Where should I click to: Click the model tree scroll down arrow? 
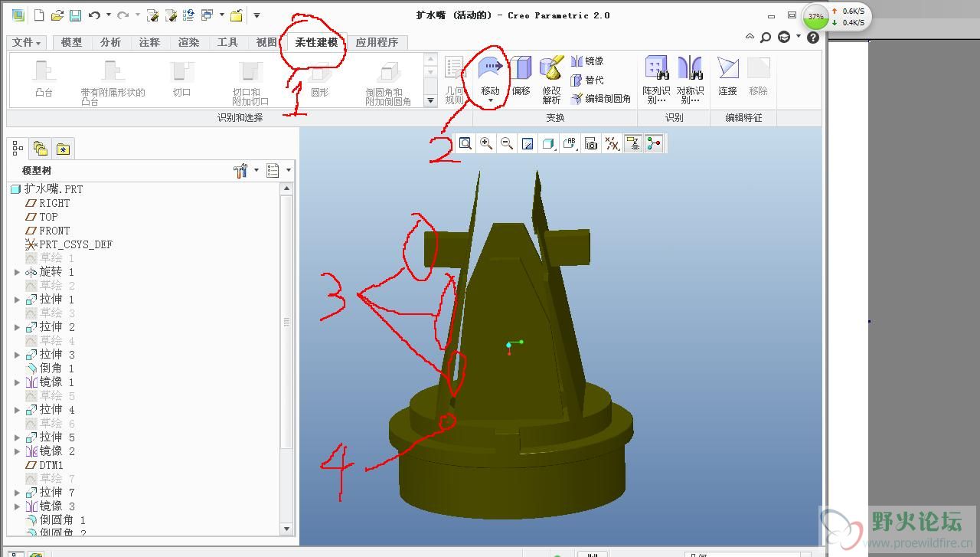tap(287, 529)
